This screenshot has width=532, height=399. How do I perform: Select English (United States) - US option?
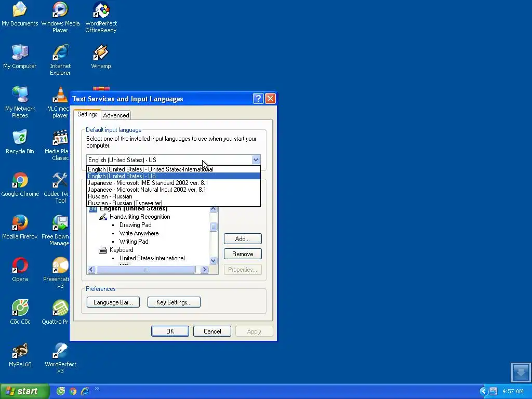click(174, 176)
